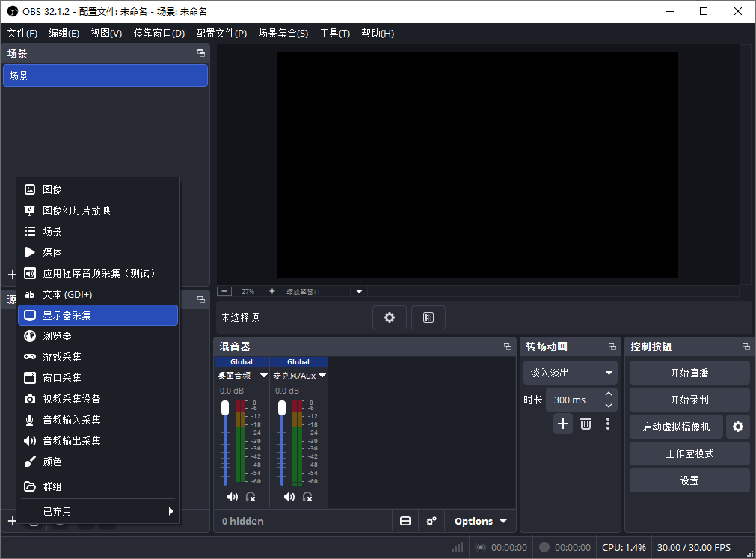This screenshot has height=559, width=756.
Task: Open Settings from controls panel
Action: tap(689, 481)
